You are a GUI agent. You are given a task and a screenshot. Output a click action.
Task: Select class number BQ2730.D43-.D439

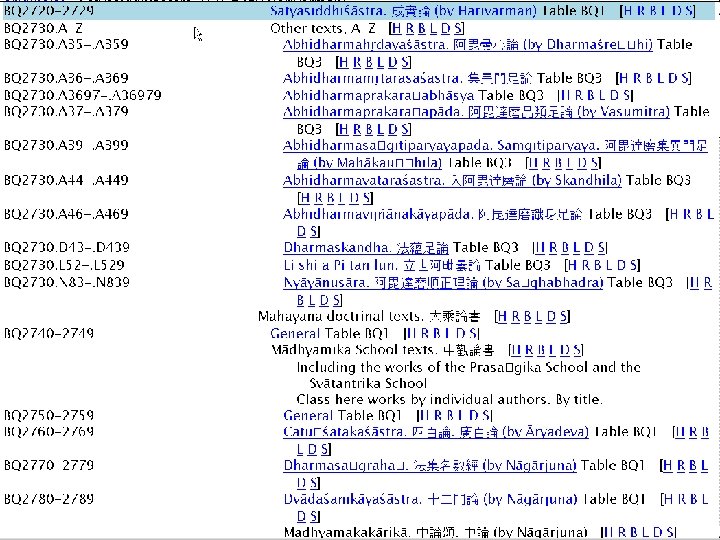67,248
